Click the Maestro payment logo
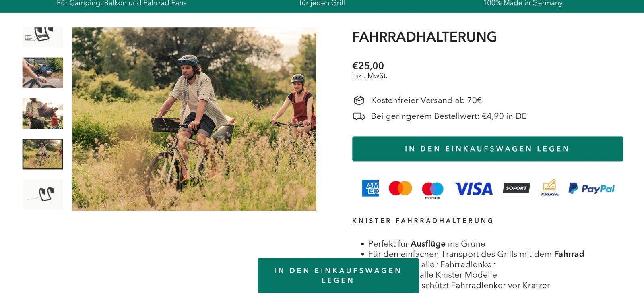Screen dimensions: 644x299 coord(433,190)
